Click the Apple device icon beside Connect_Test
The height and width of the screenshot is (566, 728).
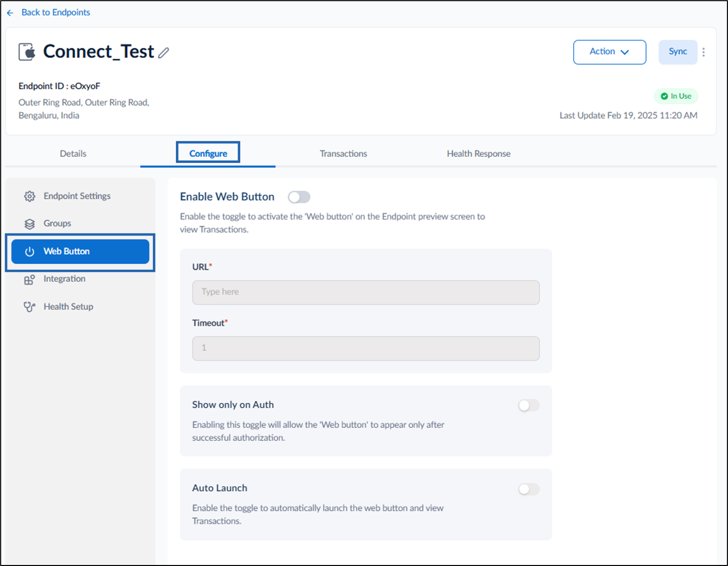(x=27, y=52)
